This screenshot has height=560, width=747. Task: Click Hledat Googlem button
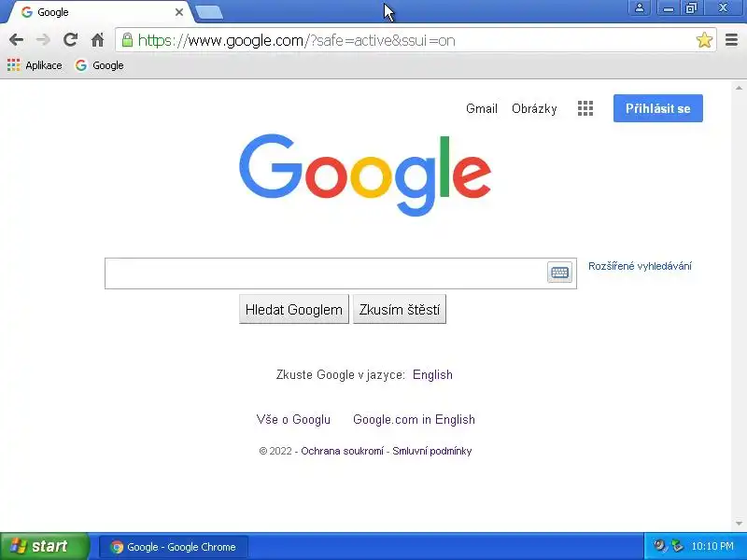[x=294, y=310]
